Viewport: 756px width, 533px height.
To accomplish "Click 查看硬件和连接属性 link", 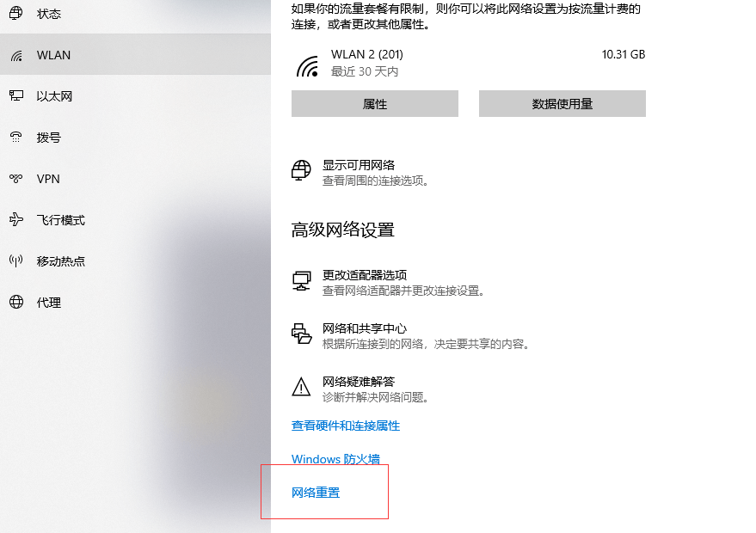I will [x=346, y=426].
